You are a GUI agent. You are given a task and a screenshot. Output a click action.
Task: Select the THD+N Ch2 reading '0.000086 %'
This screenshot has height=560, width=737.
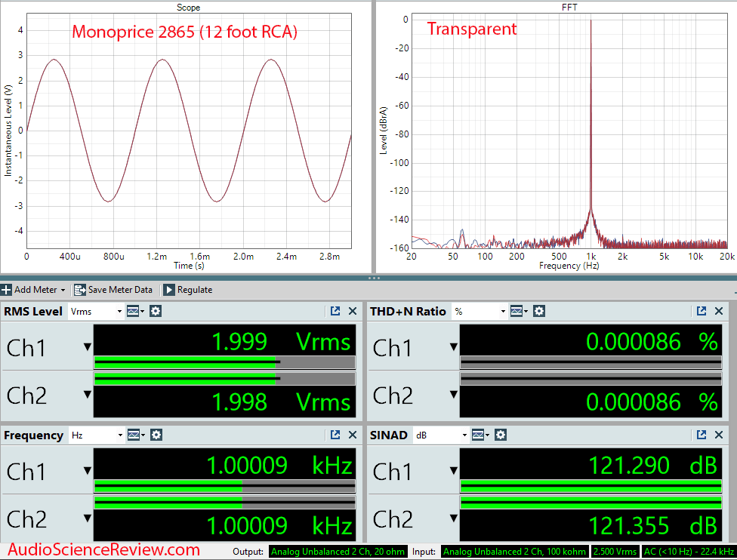[652, 402]
